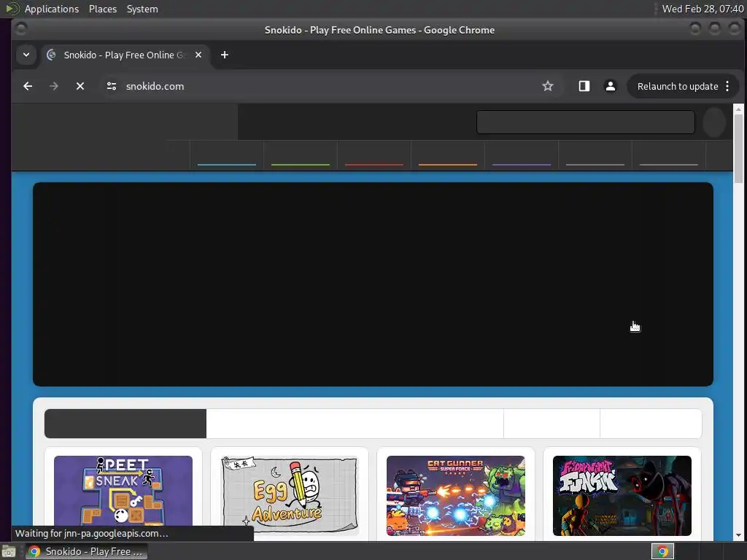
Task: Open the Applications menu
Action: coord(52,9)
